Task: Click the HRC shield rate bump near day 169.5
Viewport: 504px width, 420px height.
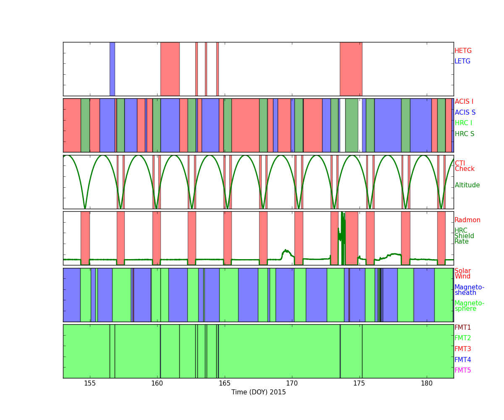Action: 286,252
